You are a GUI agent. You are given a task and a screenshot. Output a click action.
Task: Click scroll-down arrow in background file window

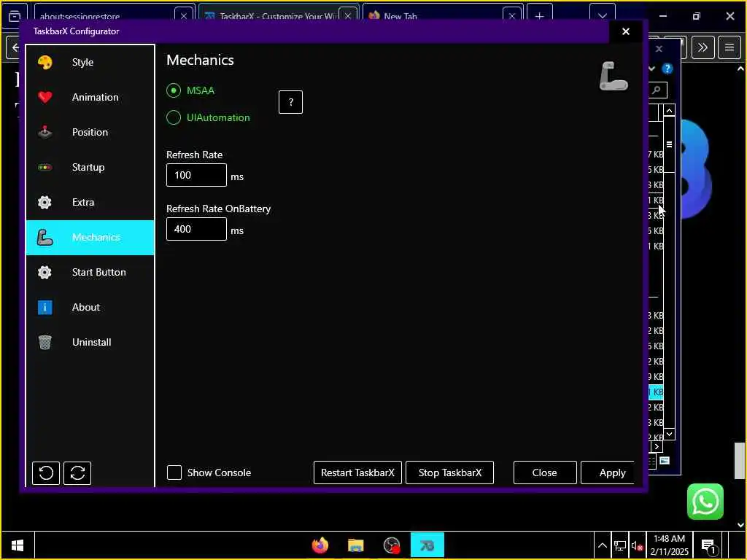click(x=670, y=434)
